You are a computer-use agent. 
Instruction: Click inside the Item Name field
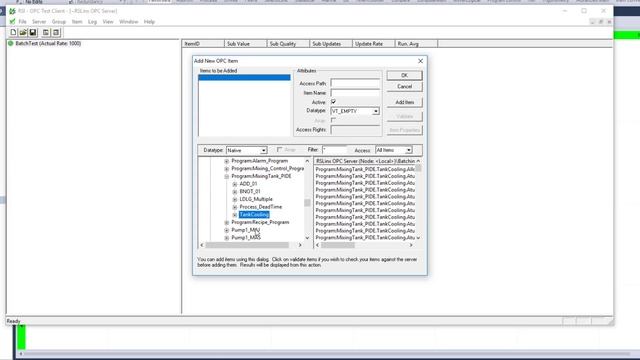pyautogui.click(x=355, y=93)
